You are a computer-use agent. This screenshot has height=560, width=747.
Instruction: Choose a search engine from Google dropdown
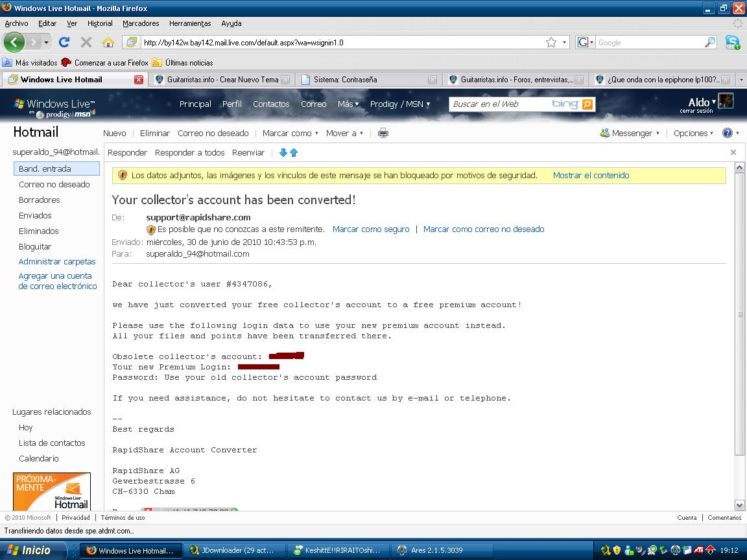[586, 42]
